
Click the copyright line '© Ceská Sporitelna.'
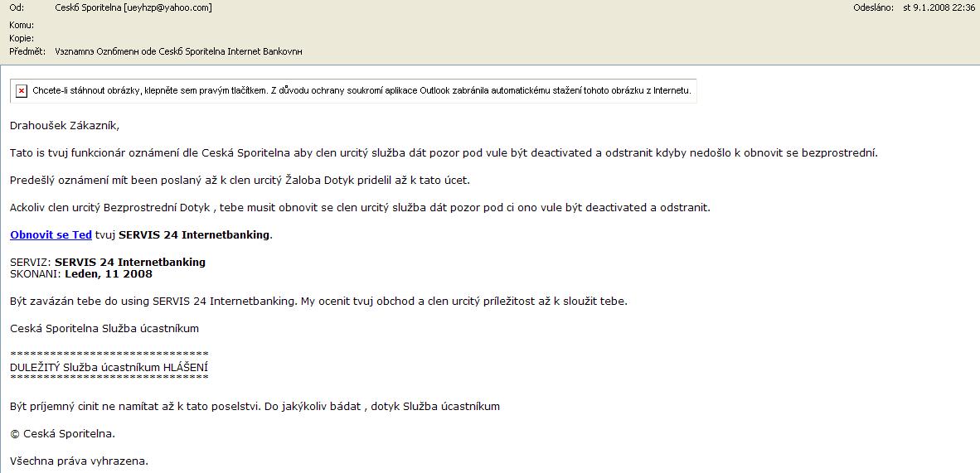[62, 433]
